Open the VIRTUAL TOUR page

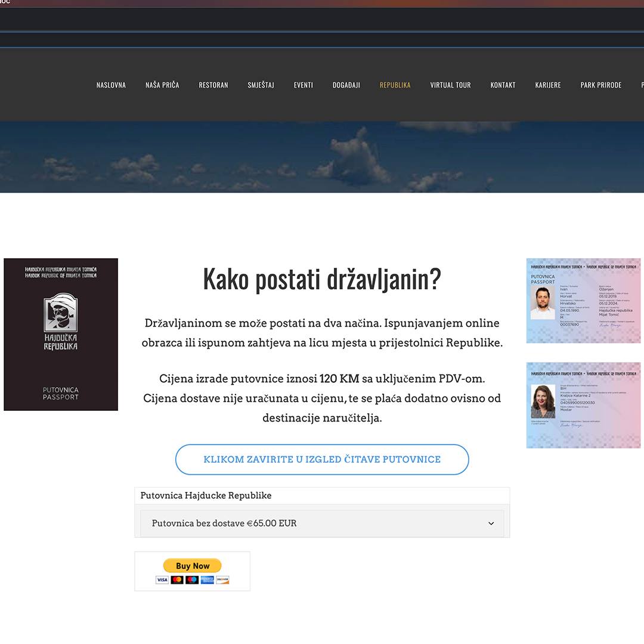pyautogui.click(x=450, y=85)
